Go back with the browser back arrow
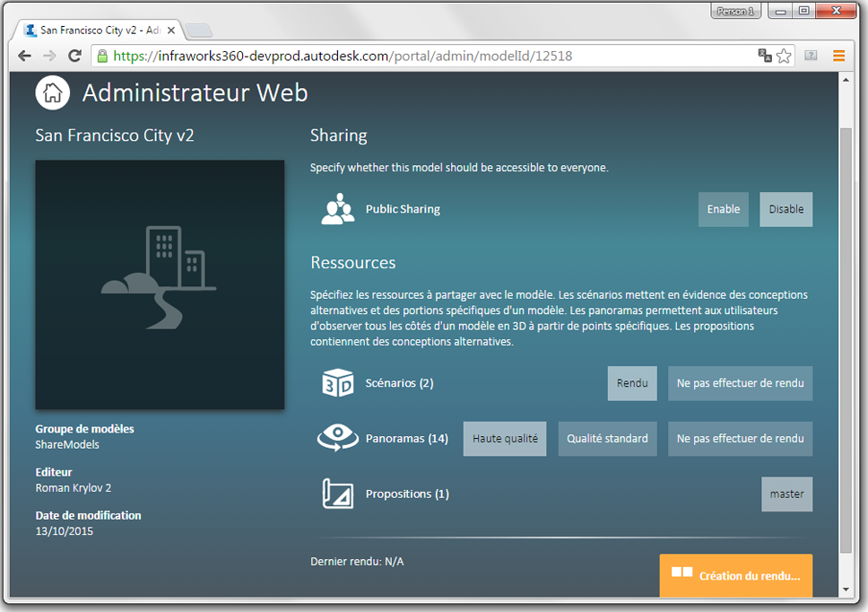Image resolution: width=868 pixels, height=612 pixels. 24,56
